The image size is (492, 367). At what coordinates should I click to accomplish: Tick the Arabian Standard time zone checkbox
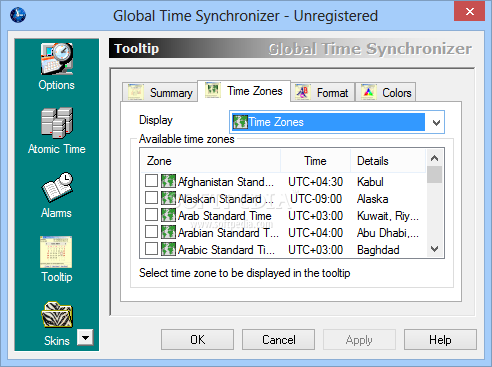click(151, 232)
